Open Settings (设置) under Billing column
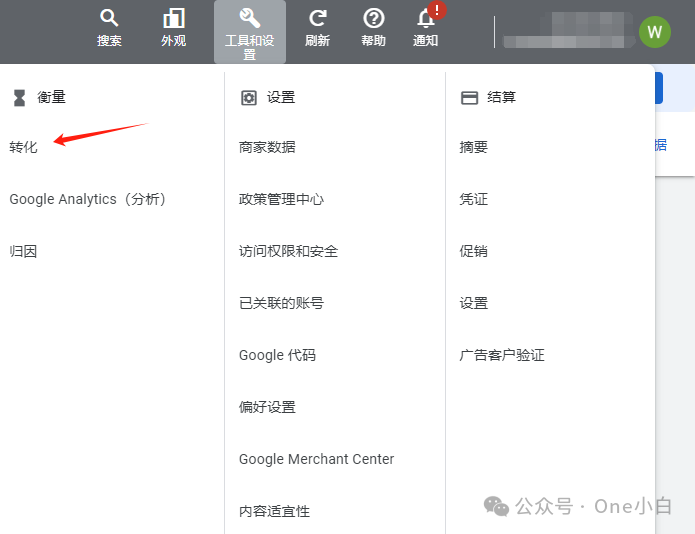This screenshot has width=695, height=534. point(474,303)
